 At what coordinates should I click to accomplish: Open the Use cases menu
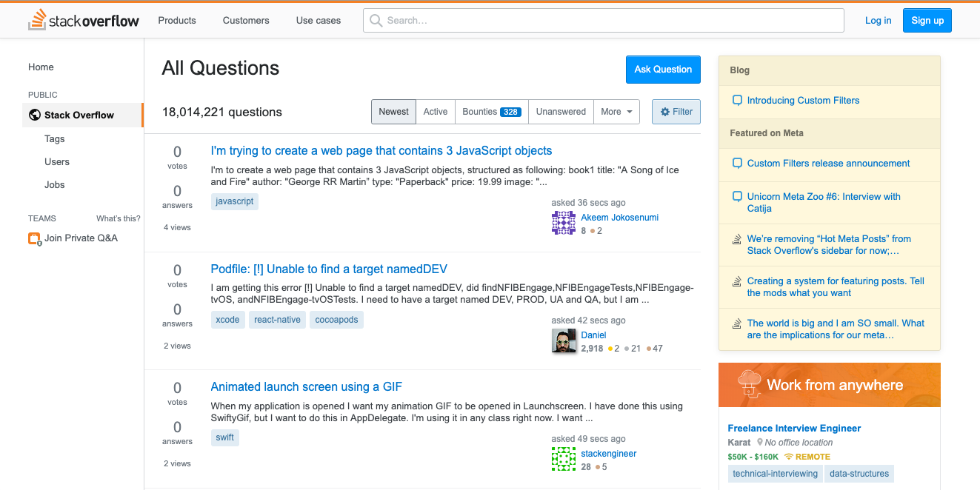tap(318, 20)
